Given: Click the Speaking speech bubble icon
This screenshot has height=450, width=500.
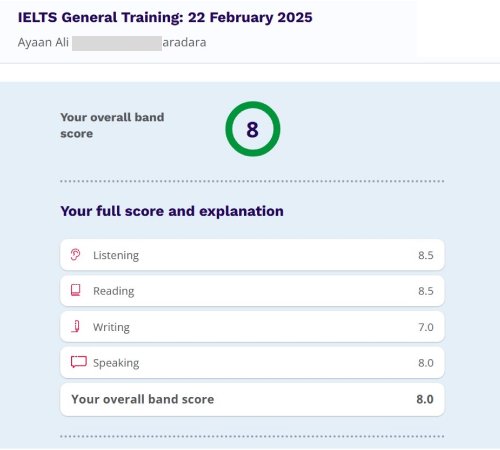Looking at the screenshot, I should pos(79,362).
